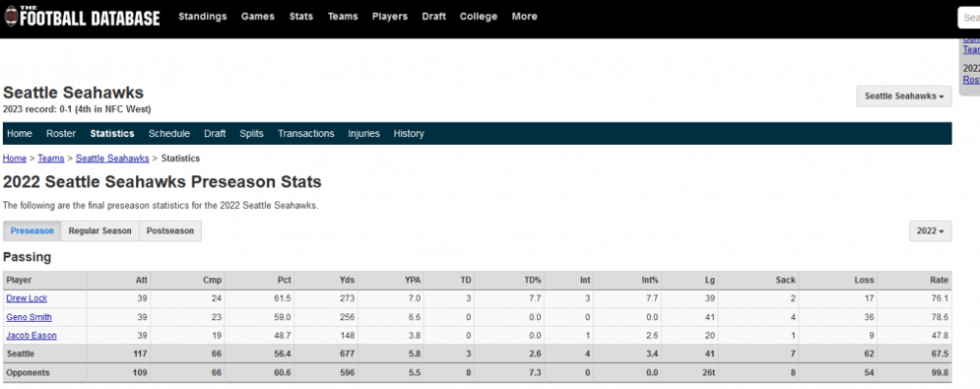Click The Football Database logo

tap(83, 17)
